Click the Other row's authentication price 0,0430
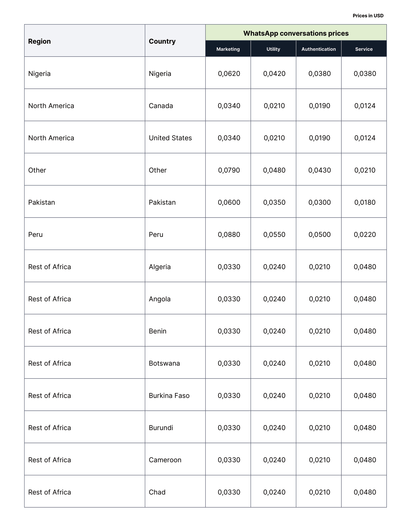 pyautogui.click(x=319, y=170)
